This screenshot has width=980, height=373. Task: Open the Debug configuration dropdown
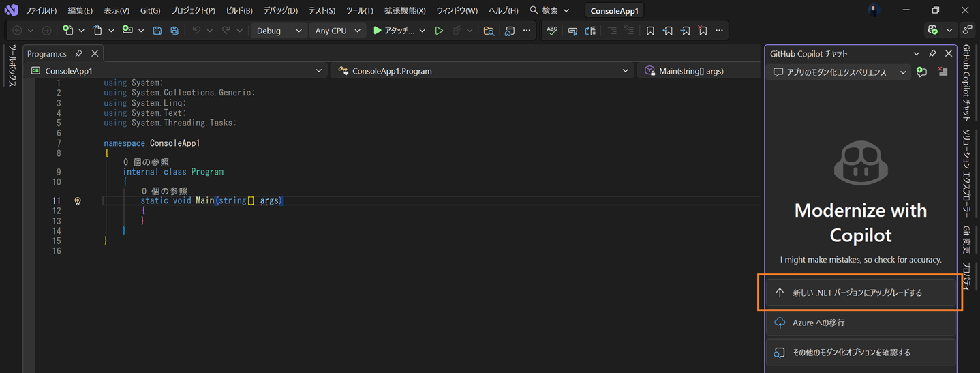coord(279,31)
